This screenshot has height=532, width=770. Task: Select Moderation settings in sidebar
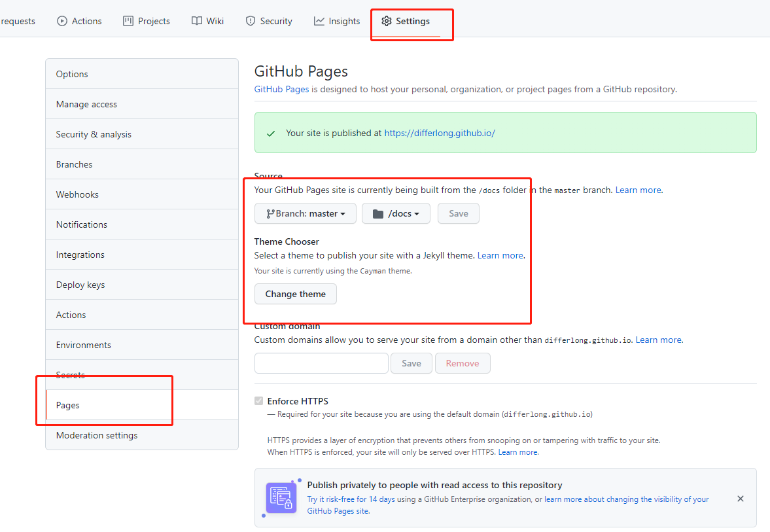(x=142, y=435)
